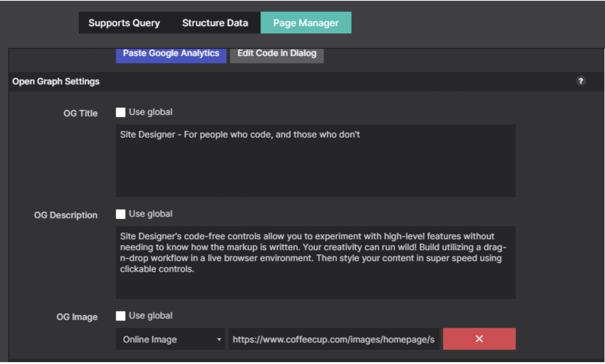Screen dimensions: 605x364
Task: Open the Online Image source dropdown
Action: (170, 339)
